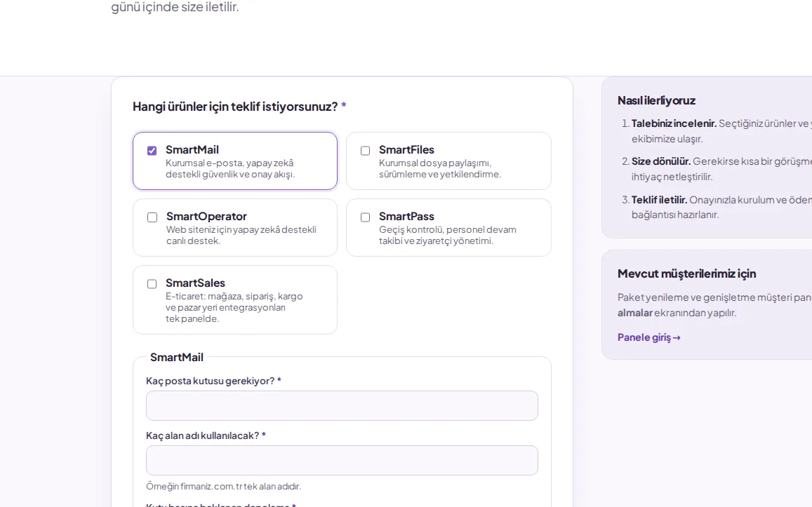The height and width of the screenshot is (507, 812).
Task: Uncheck the SmartMail checkbox
Action: (152, 151)
